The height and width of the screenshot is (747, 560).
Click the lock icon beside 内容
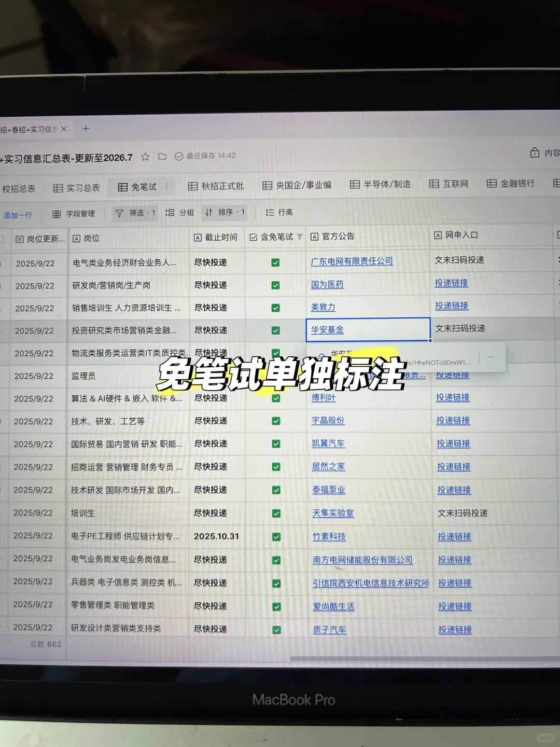[x=535, y=153]
